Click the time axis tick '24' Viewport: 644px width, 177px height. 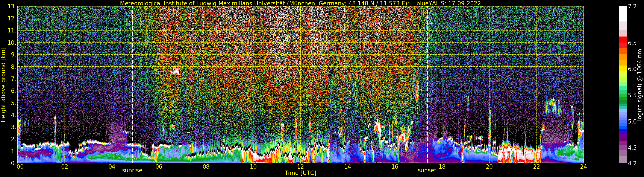(583, 166)
